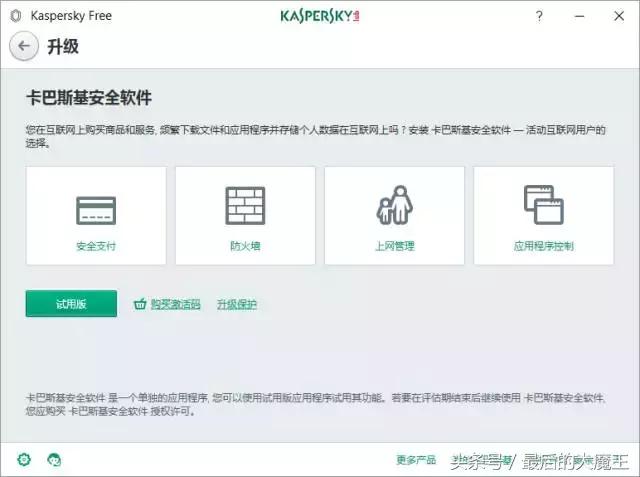Click the 卡巴斯基安全软件 heading
This screenshot has width=640, height=477.
89,98
